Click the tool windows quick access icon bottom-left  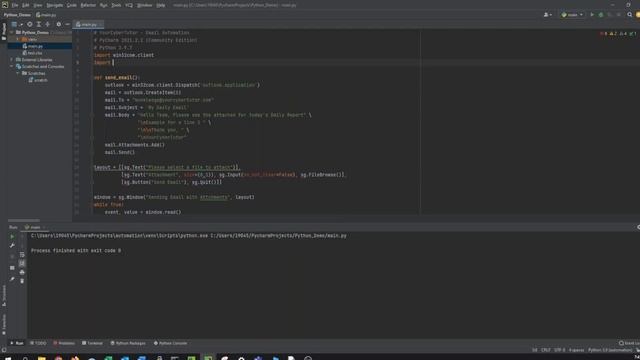coord(4,350)
